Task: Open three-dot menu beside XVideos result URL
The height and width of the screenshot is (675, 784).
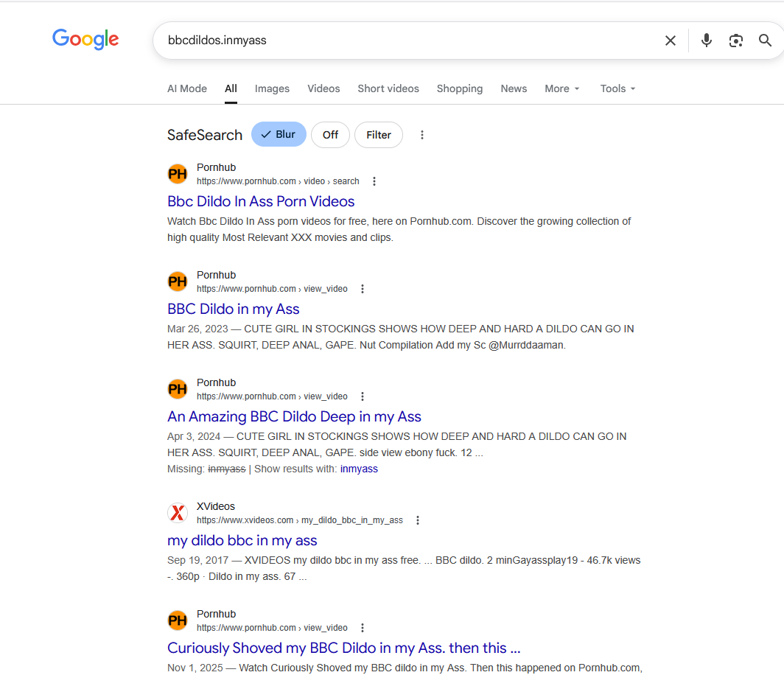Action: (x=418, y=520)
